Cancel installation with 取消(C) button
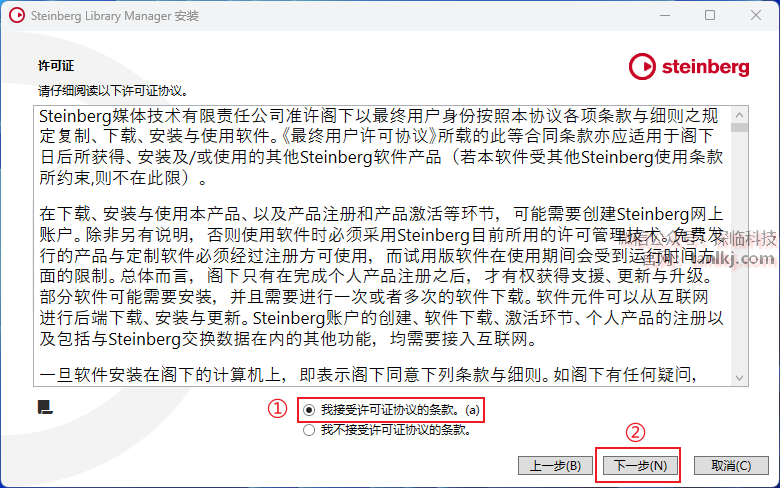Viewport: 780px width, 488px height. click(731, 466)
